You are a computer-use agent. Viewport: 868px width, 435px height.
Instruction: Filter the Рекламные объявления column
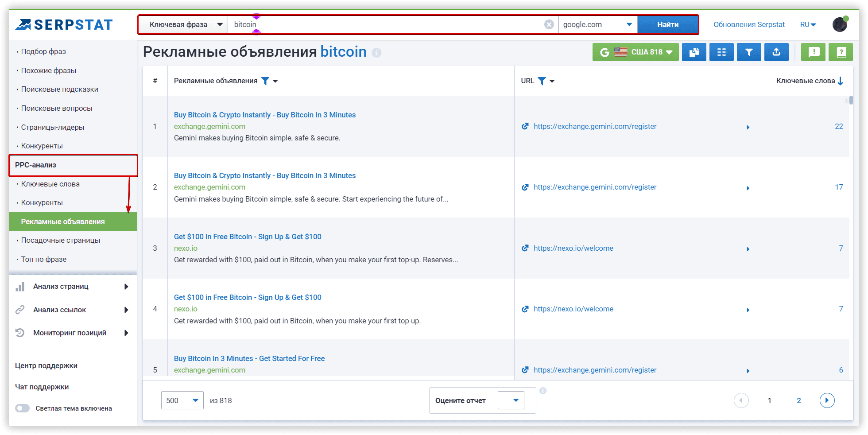(265, 81)
